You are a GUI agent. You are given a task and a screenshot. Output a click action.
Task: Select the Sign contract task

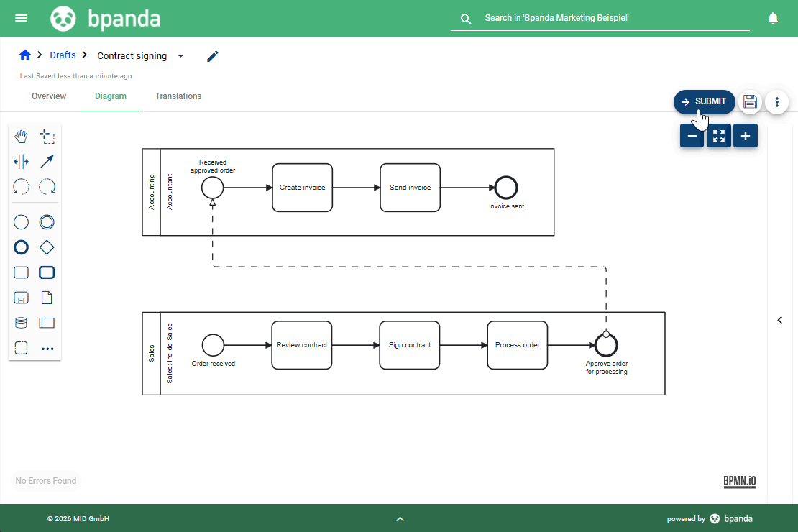[410, 345]
